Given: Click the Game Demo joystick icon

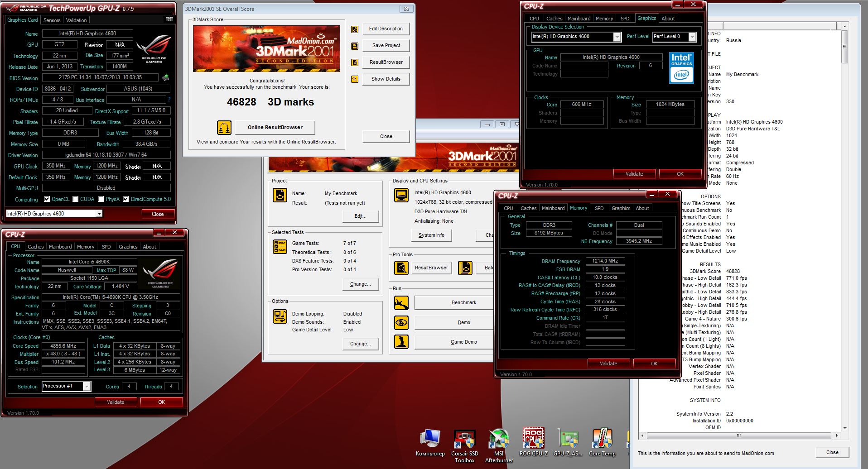Looking at the screenshot, I should (401, 342).
